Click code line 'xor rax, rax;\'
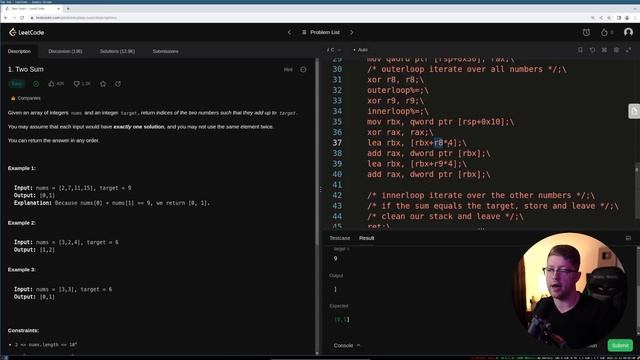Screen dimensions: 640x360 (400, 132)
